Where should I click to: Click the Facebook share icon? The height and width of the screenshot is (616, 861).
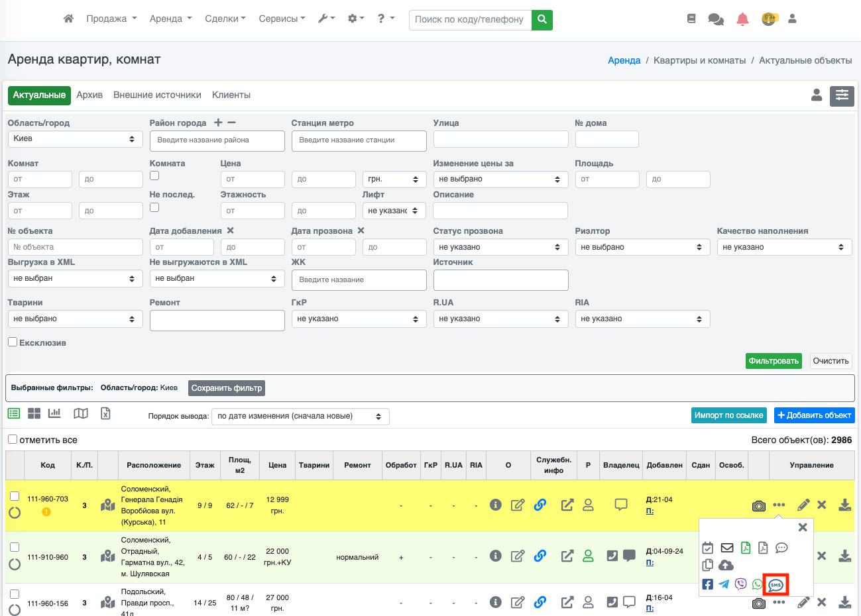pos(707,584)
